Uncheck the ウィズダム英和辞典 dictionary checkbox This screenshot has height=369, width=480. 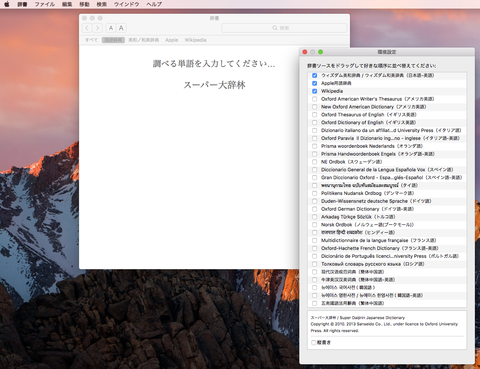pyautogui.click(x=314, y=75)
